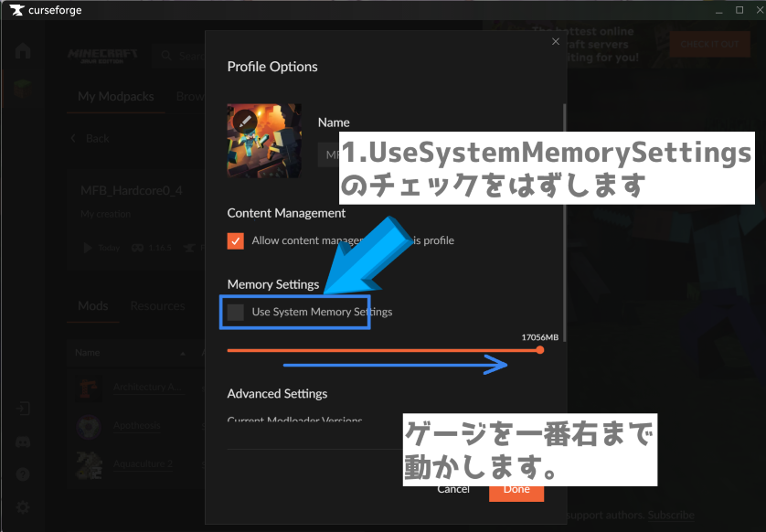Image resolution: width=766 pixels, height=532 pixels.
Task: Click the Apotheosis mod icon
Action: pyautogui.click(x=89, y=425)
